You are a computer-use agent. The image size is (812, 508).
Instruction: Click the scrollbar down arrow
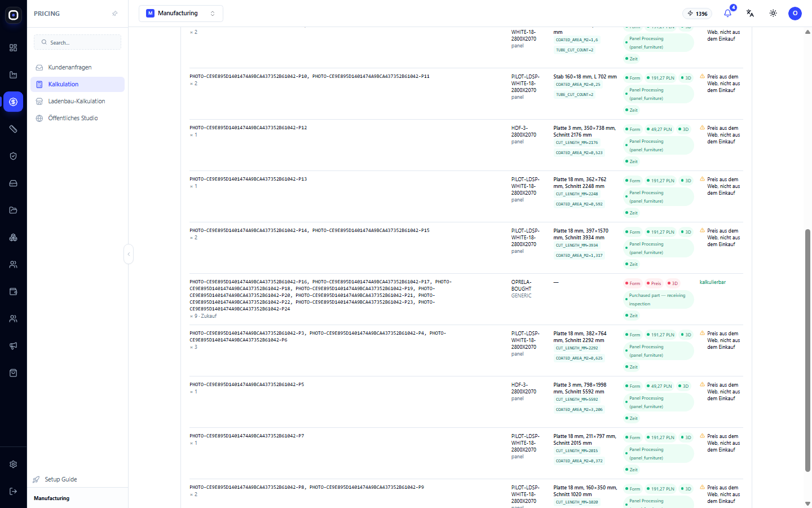tap(807, 503)
